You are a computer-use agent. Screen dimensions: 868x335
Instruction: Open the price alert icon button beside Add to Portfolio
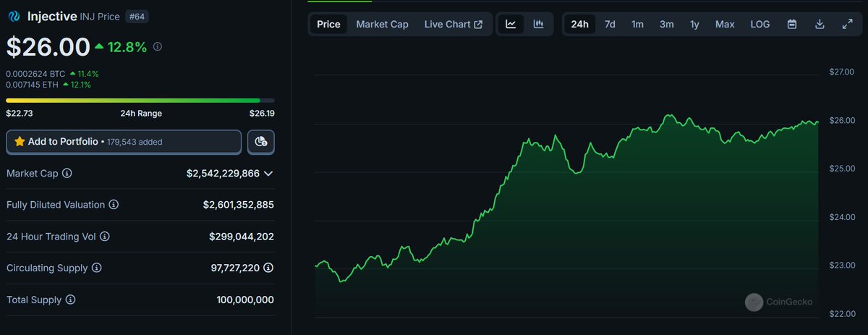tap(260, 142)
